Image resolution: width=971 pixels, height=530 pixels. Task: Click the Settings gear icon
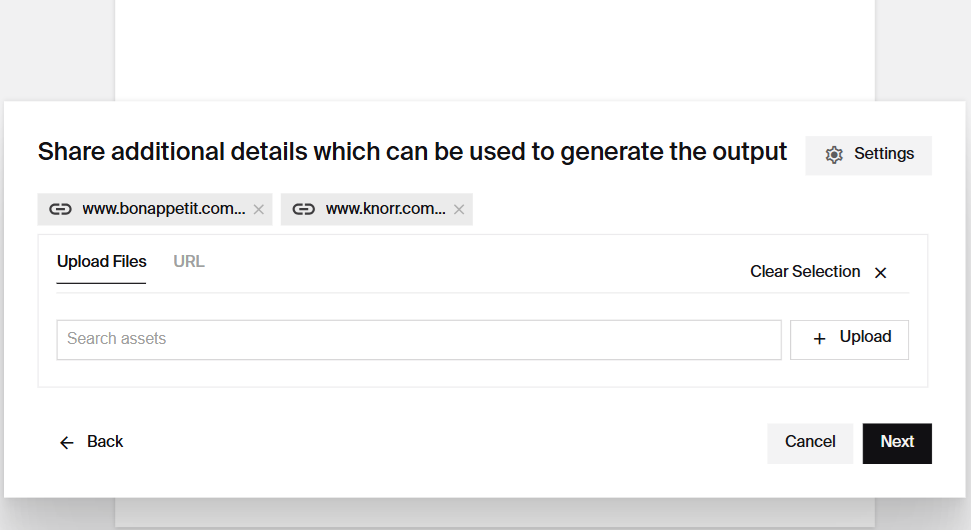[834, 155]
